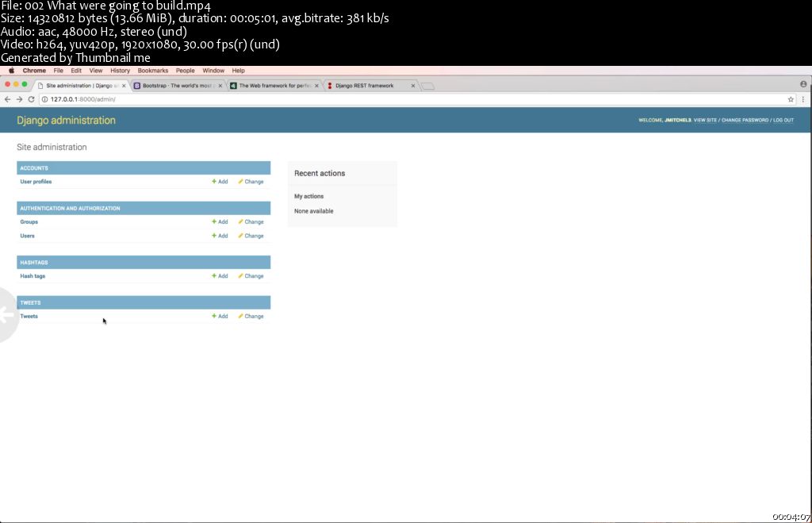Screen dimensions: 812x523
Task: Open the History menu
Action: pyautogui.click(x=121, y=71)
